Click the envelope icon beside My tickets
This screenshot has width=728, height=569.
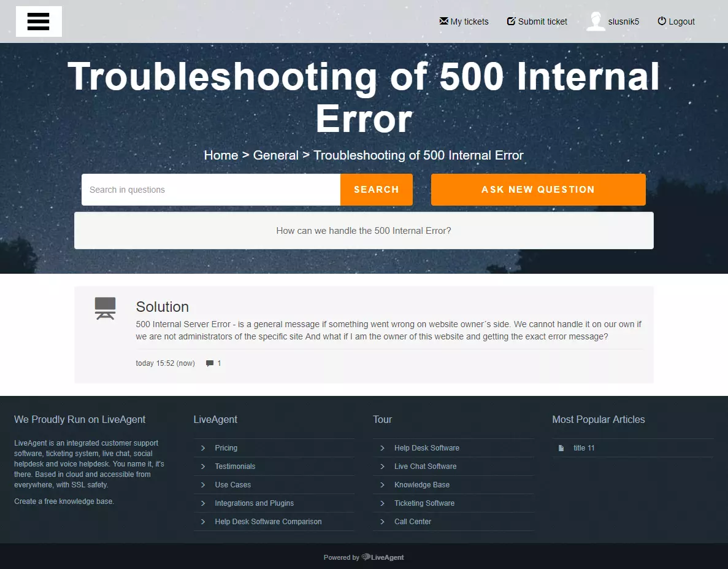[443, 21]
